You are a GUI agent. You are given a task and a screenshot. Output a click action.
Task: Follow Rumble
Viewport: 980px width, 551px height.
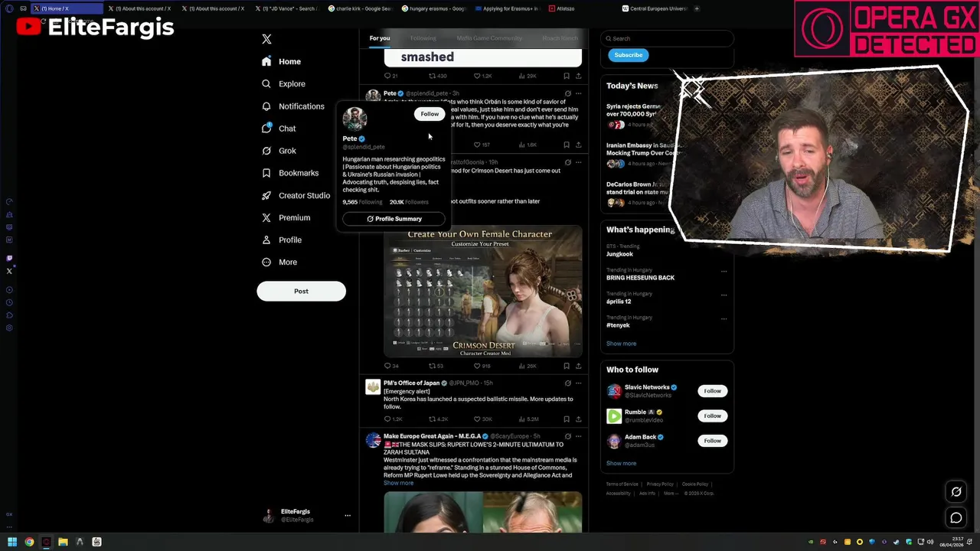click(x=712, y=416)
